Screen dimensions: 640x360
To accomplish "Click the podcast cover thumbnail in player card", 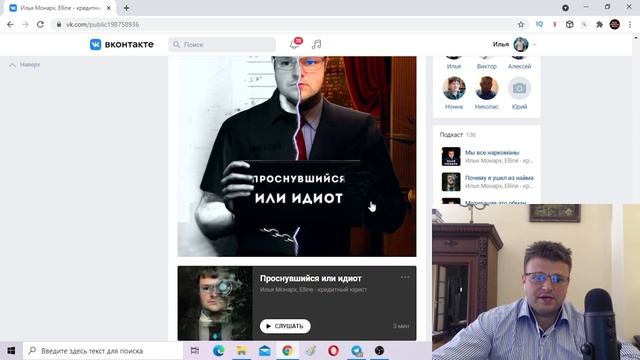I will (x=215, y=303).
